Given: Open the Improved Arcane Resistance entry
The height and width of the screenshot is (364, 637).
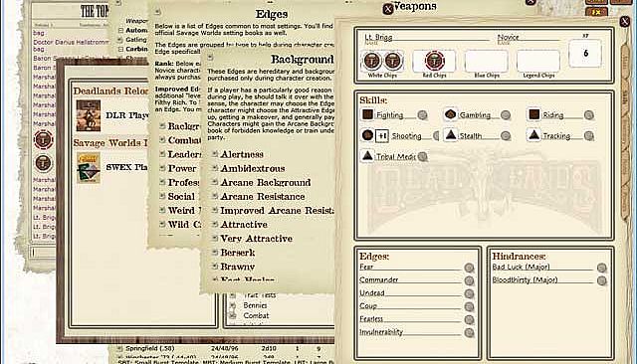Looking at the screenshot, I should 277,211.
